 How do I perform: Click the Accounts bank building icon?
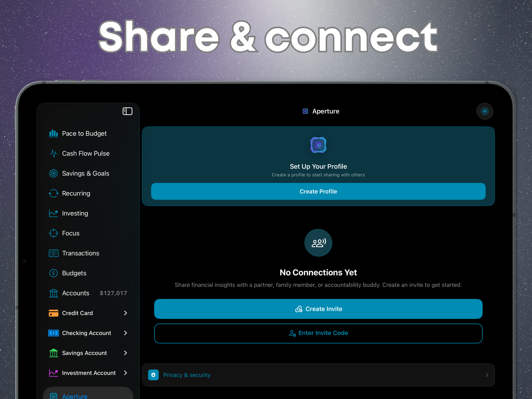[x=53, y=293]
